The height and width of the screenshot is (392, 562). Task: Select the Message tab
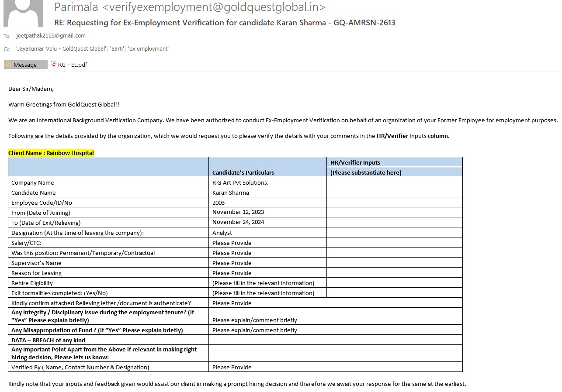(x=25, y=65)
